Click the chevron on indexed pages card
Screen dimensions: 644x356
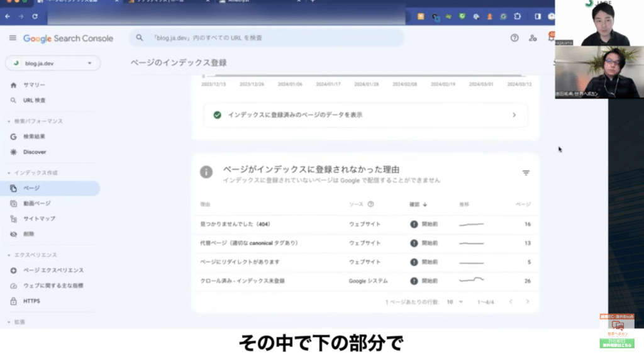(514, 115)
